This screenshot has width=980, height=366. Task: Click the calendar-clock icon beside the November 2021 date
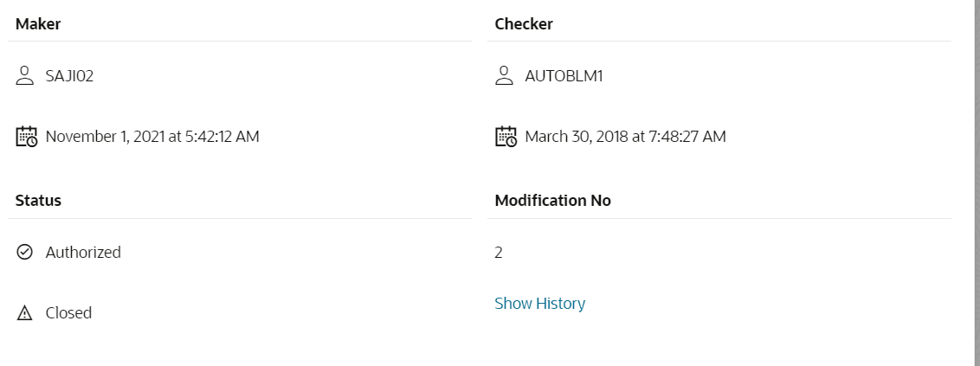26,137
